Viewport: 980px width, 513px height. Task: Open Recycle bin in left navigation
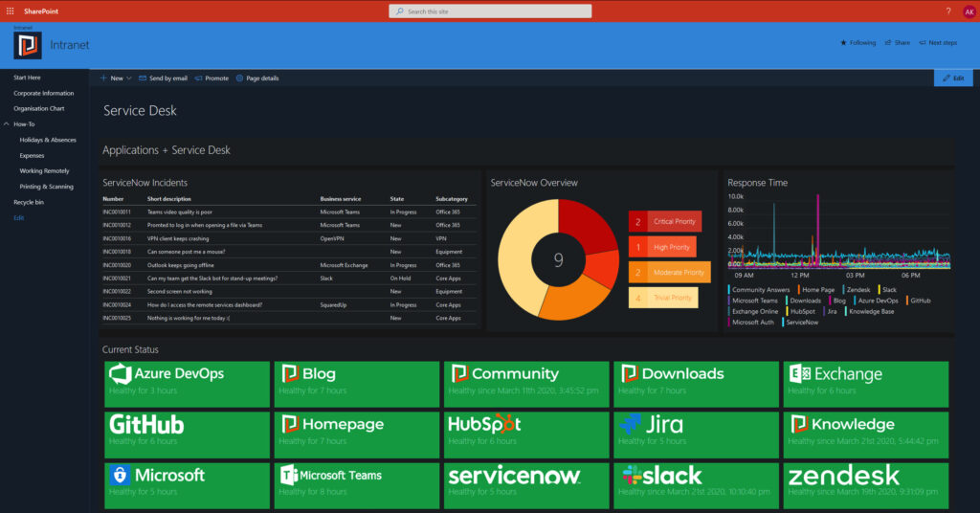point(29,203)
